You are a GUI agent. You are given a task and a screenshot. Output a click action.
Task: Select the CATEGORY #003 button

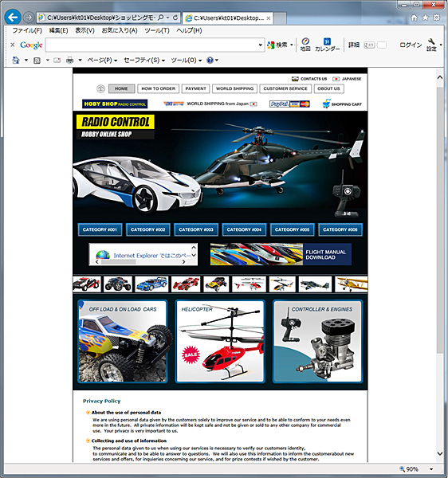pyautogui.click(x=196, y=229)
